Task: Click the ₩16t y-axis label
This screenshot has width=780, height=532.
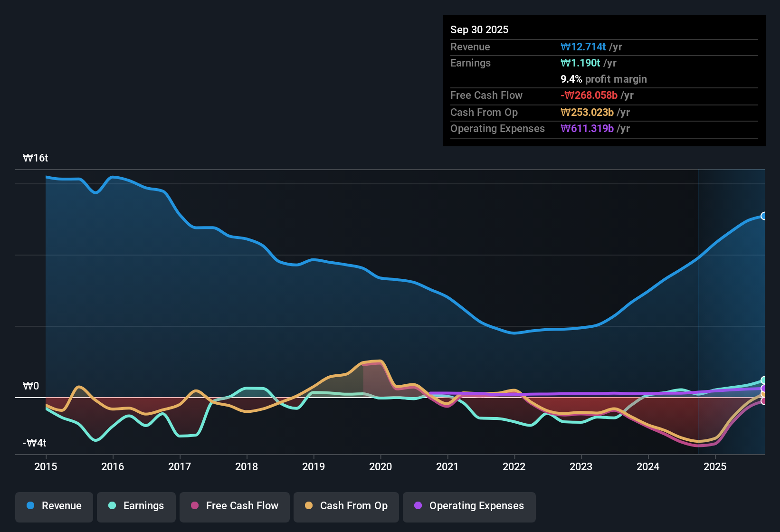Action: point(36,158)
